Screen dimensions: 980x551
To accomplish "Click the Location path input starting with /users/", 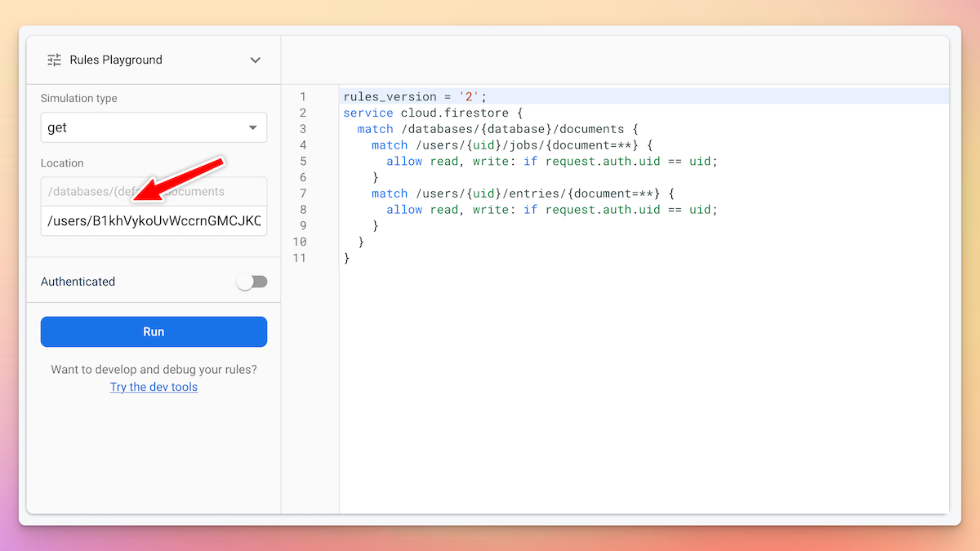I will [154, 221].
